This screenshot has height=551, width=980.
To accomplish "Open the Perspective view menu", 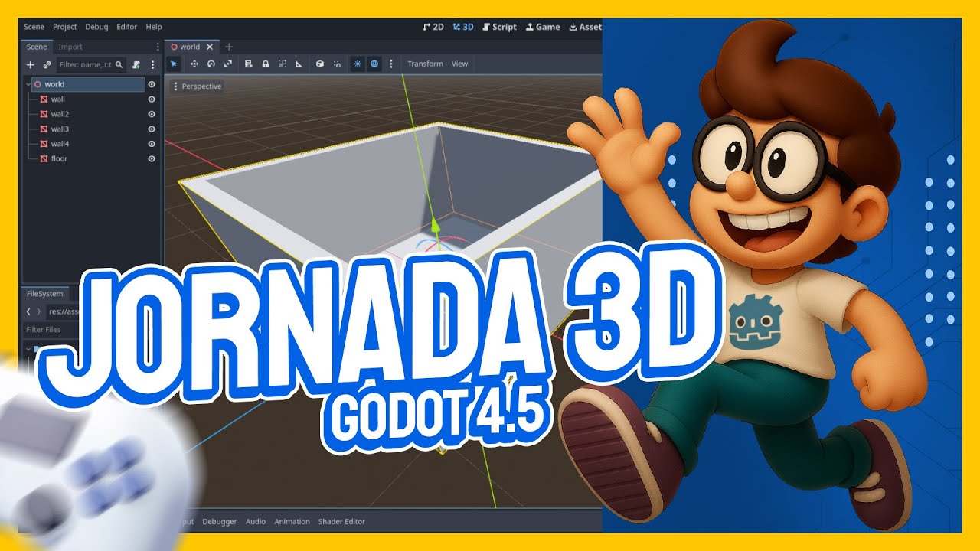I will (x=198, y=86).
